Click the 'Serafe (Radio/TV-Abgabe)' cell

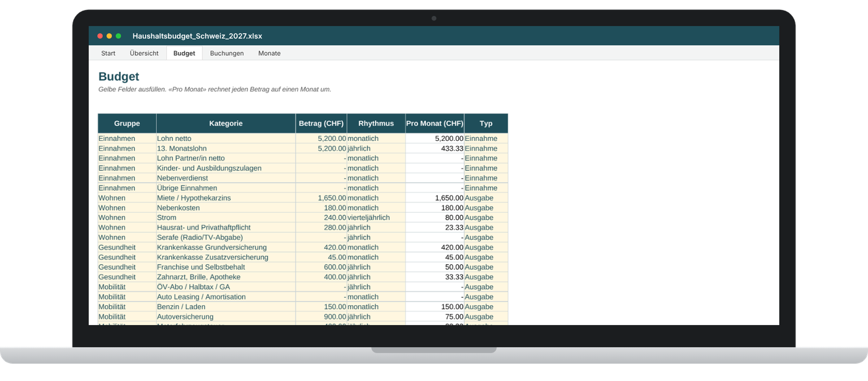226,238
